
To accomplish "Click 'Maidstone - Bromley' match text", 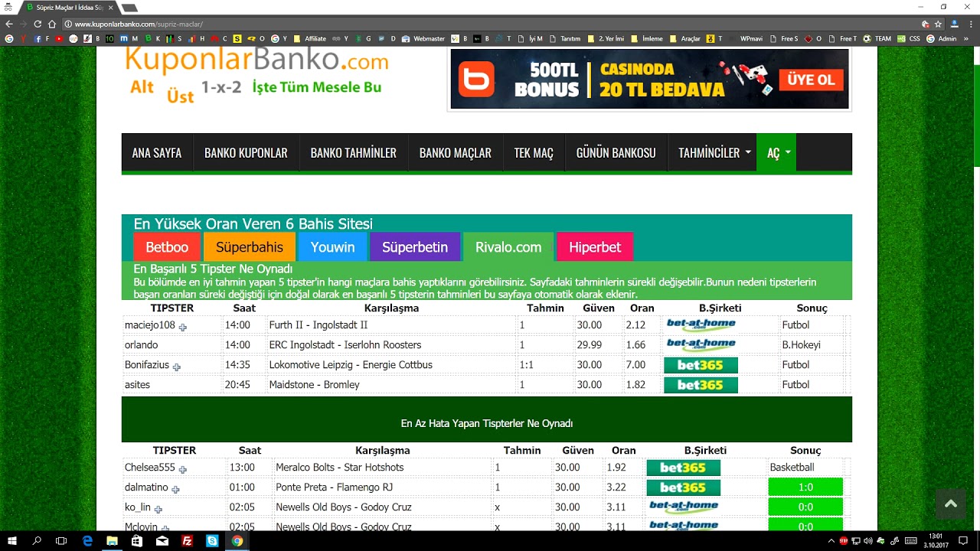I will click(314, 385).
